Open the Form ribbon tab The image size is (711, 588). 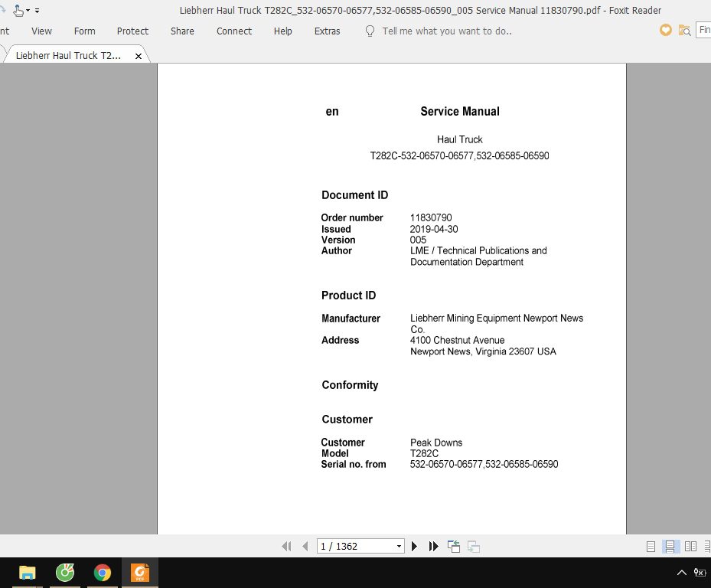[x=84, y=31]
